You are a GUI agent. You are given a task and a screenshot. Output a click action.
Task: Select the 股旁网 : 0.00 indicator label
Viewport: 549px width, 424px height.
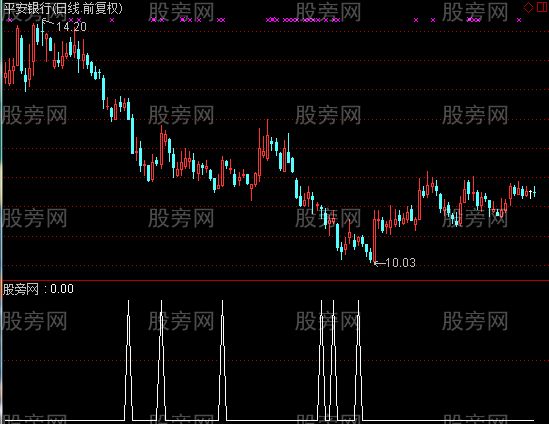[x=38, y=289]
